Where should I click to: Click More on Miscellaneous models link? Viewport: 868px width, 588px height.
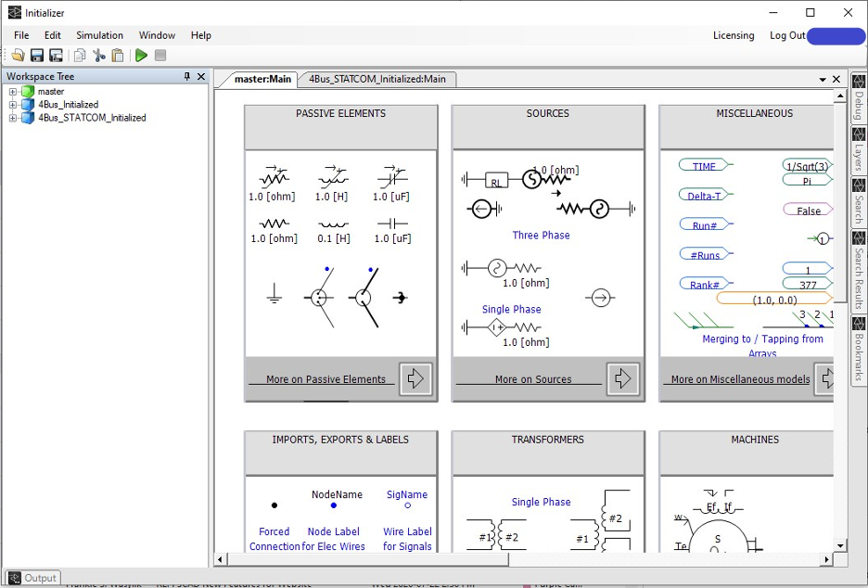coord(740,379)
